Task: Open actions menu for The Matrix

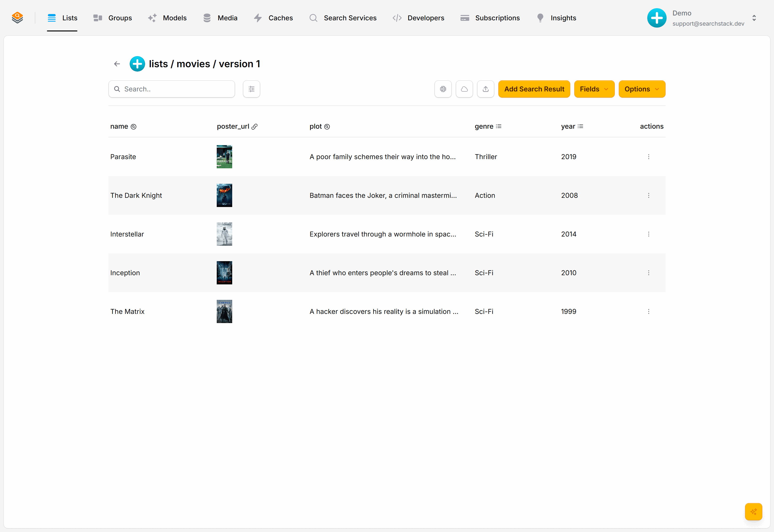Action: [649, 311]
